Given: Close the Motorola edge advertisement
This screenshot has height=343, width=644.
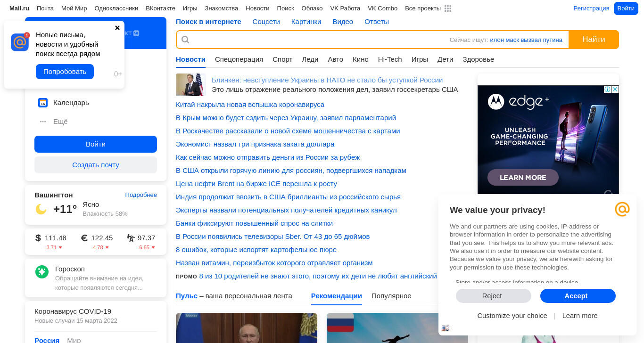Looking at the screenshot, I should (x=615, y=90).
